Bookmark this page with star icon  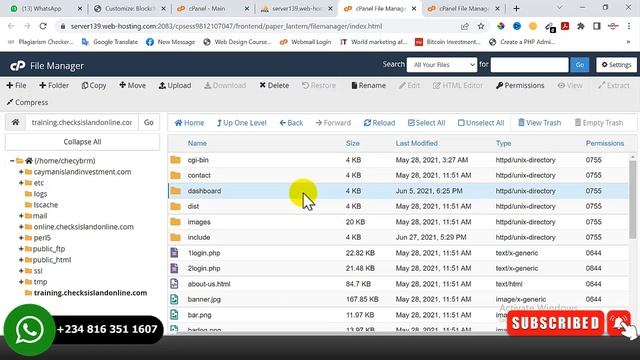click(481, 26)
